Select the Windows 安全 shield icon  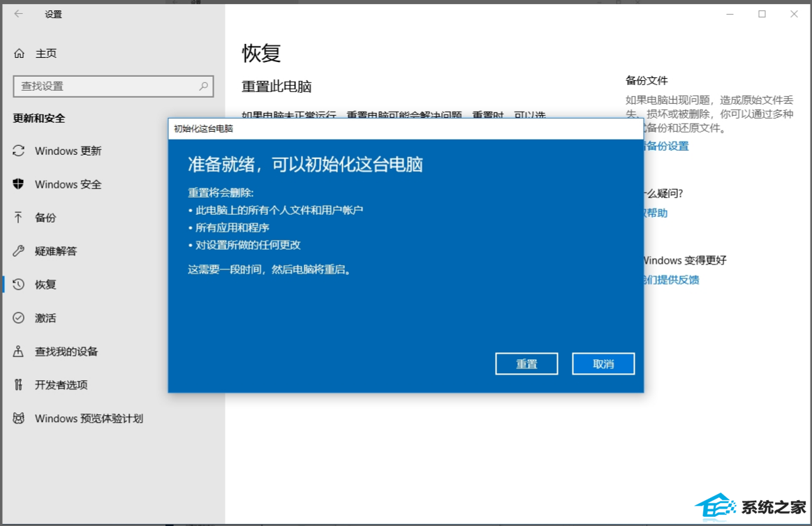(x=19, y=184)
